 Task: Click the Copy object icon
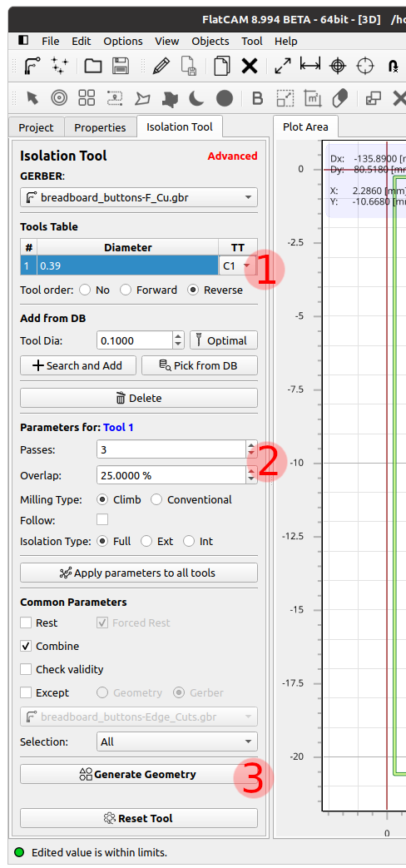222,66
